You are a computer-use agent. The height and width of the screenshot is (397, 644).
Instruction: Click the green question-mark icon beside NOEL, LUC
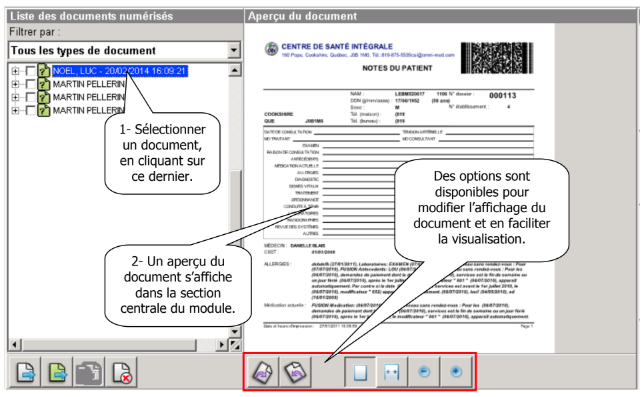click(x=43, y=71)
